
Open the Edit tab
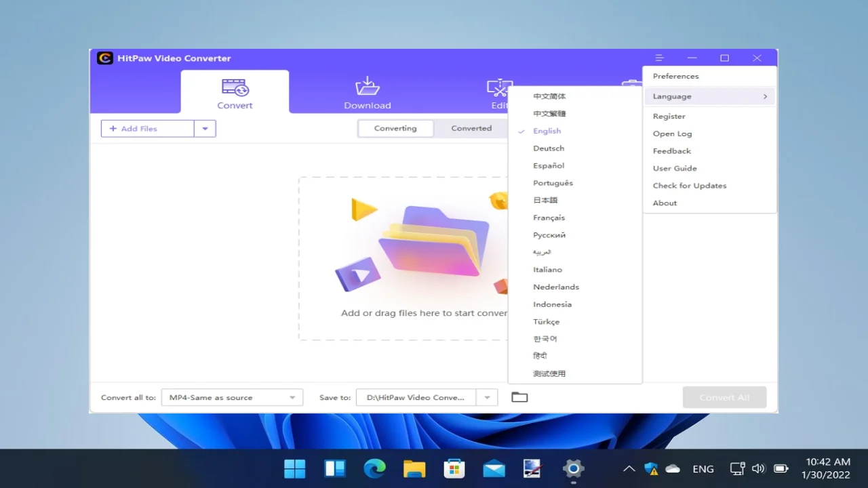pos(500,93)
